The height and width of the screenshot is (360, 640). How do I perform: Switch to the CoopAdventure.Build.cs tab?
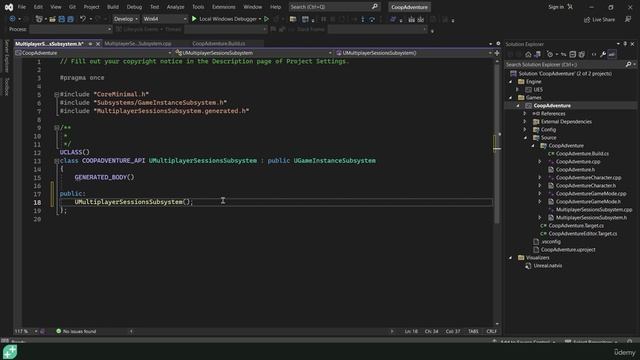click(219, 44)
